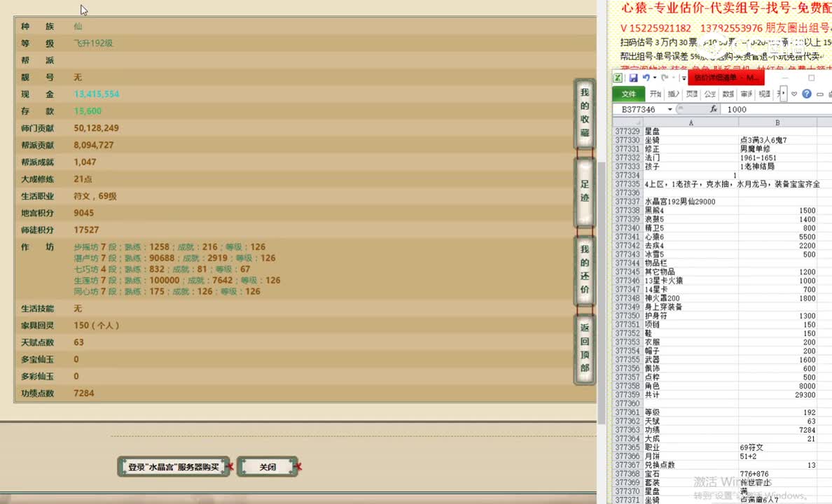This screenshot has width=832, height=504.
Task: Click the Undo icon in Excel
Action: (x=646, y=78)
